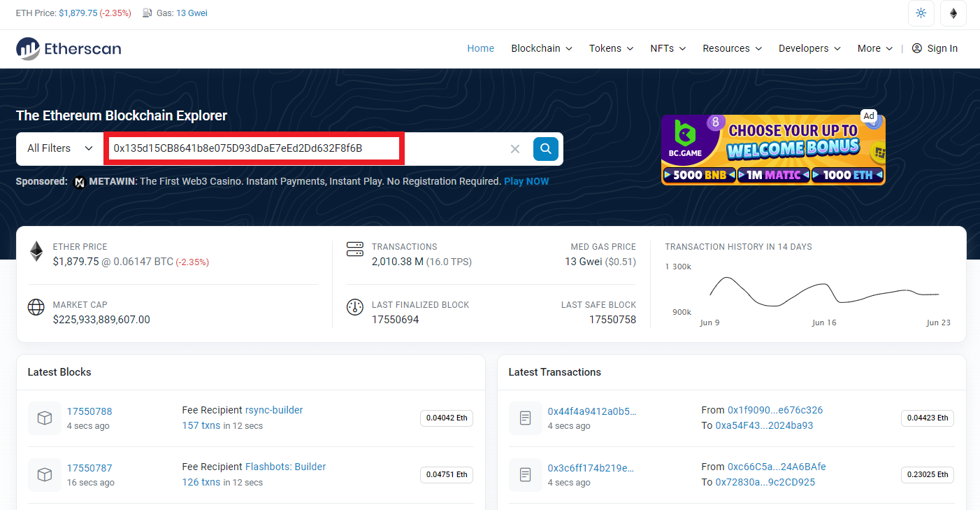Open fee recipient rsync-builder
Screen dimensions: 980x510
point(274,410)
